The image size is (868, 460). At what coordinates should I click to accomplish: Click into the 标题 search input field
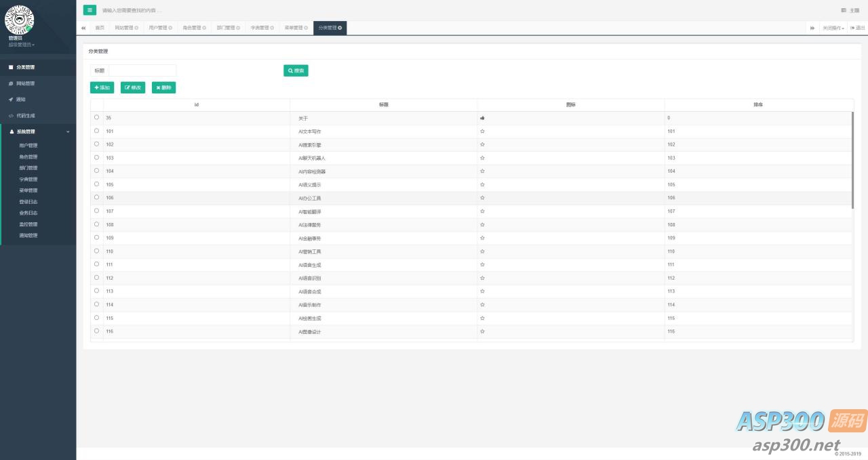coord(142,70)
